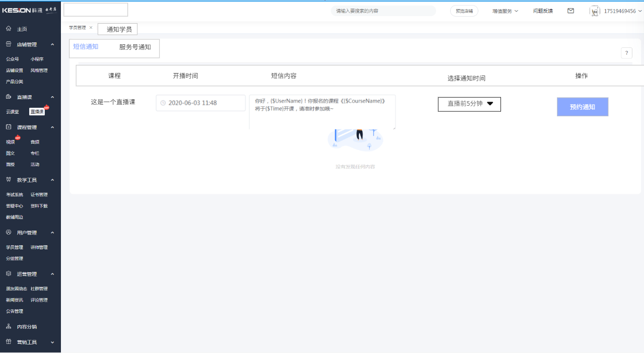Click the 内容分销 distribution icon
The width and height of the screenshot is (644, 353).
coord(9,326)
